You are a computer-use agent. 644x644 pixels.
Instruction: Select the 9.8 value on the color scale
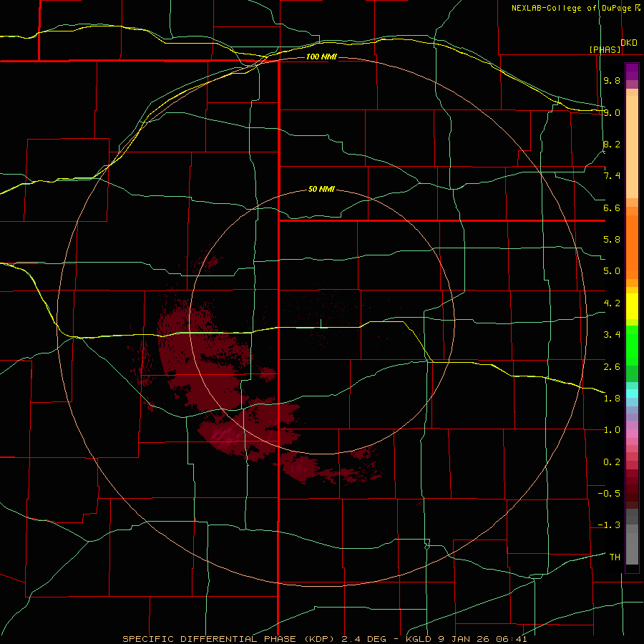pyautogui.click(x=612, y=80)
